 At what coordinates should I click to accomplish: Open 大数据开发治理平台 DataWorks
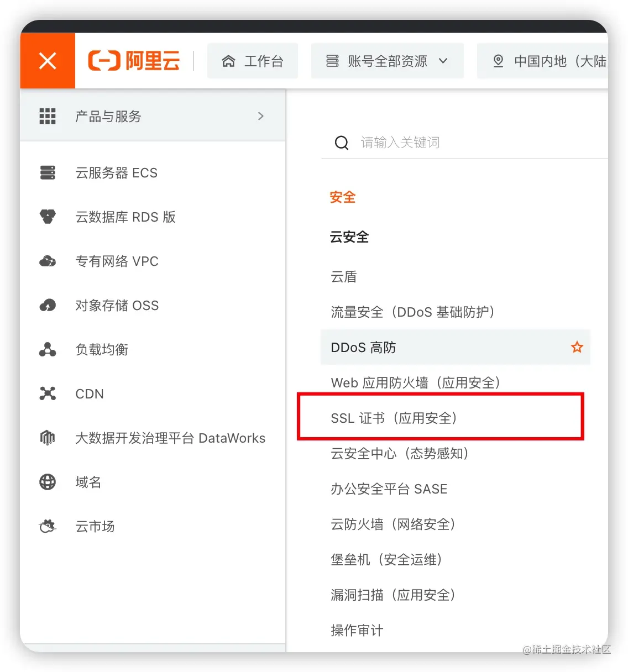click(x=170, y=438)
